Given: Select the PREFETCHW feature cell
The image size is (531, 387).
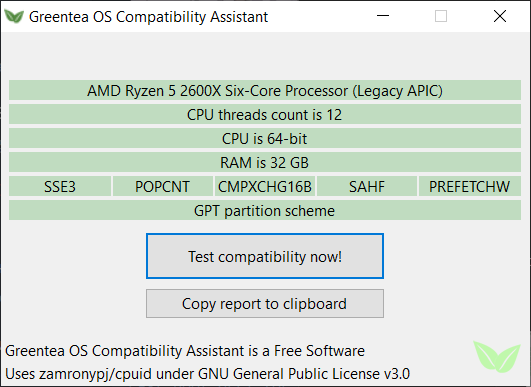Looking at the screenshot, I should pos(470,186).
